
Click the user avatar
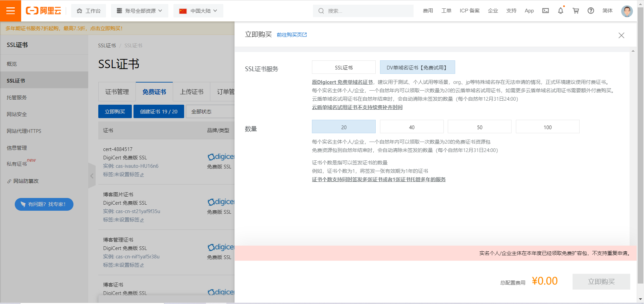[x=627, y=11]
